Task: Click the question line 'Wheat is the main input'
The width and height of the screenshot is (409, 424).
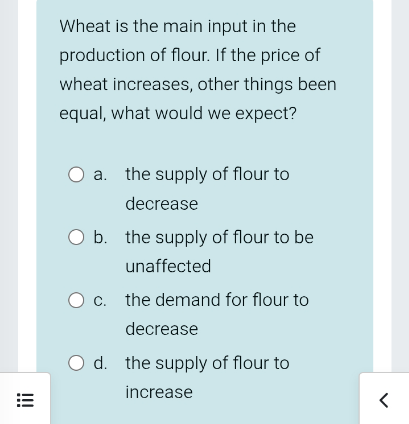Action: [133, 26]
